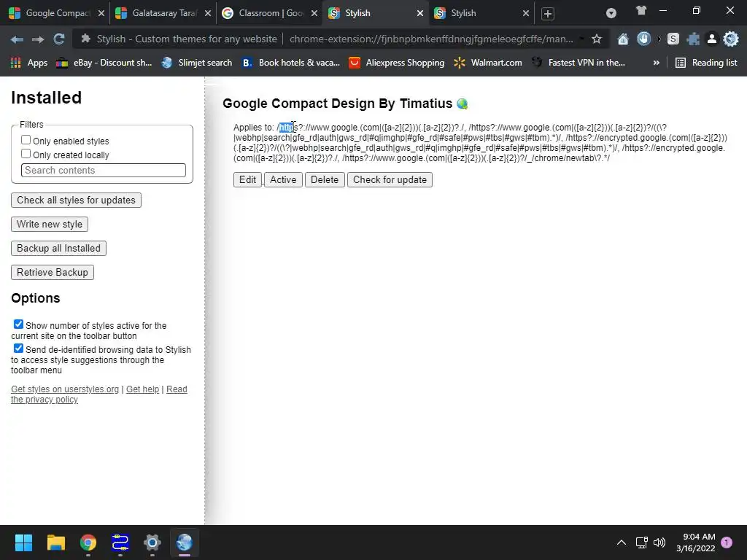The width and height of the screenshot is (747, 560).
Task: Close the Galatasaray Taraf tab
Action: click(208, 13)
